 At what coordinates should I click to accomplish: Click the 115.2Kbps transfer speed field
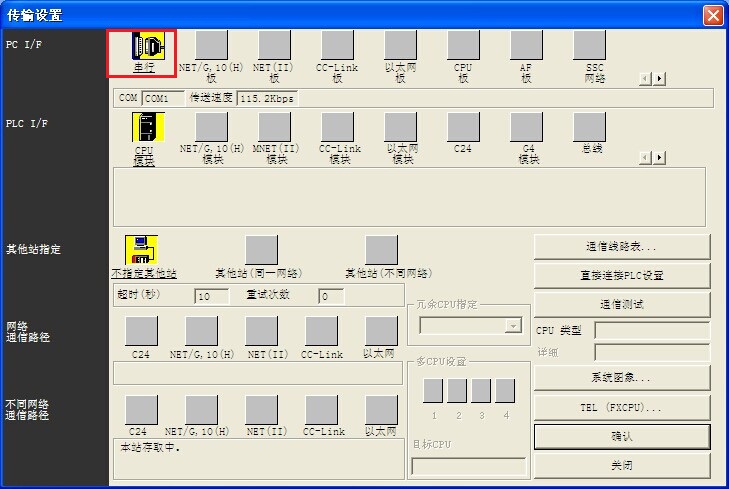coord(267,98)
